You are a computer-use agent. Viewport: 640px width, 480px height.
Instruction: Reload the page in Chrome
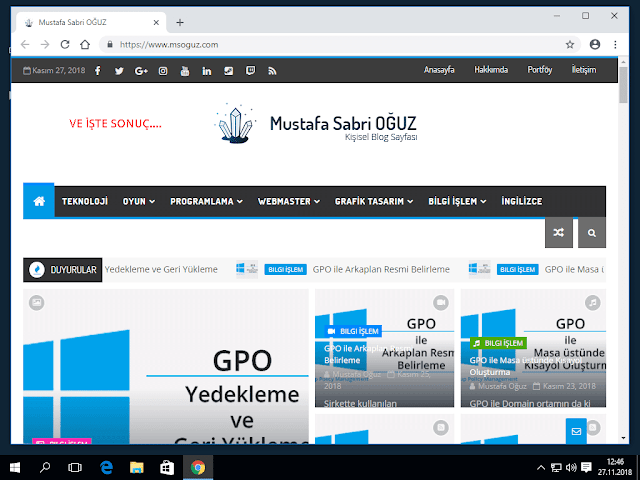[x=64, y=44]
